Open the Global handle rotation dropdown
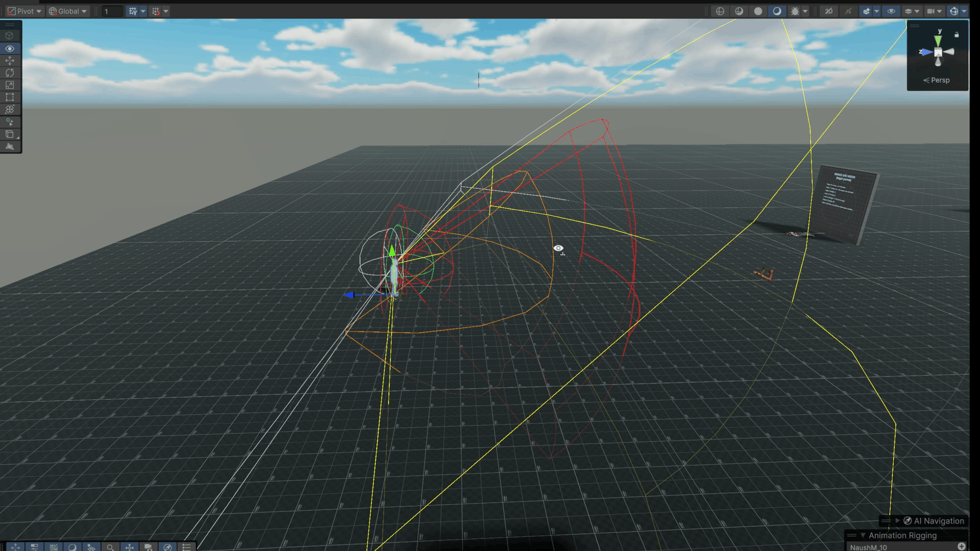 (68, 11)
